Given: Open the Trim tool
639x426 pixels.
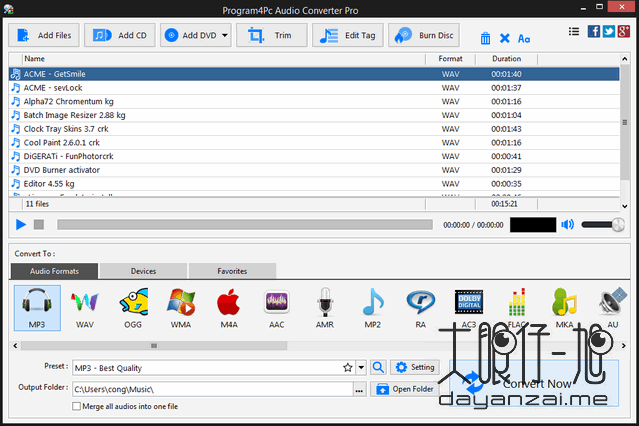Looking at the screenshot, I should click(x=271, y=35).
